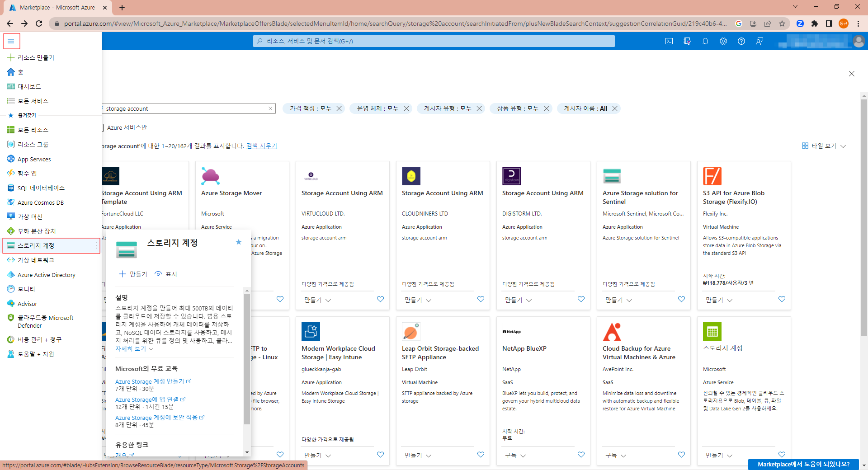
Task: Favorite the S3 API for Azure Blob offer
Action: pos(782,299)
